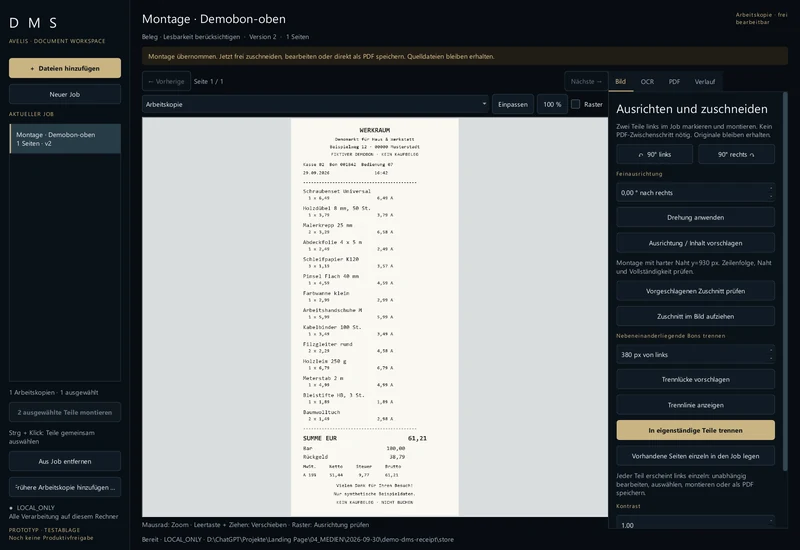Switch to the Verlauf tab
The image size is (800, 550).
click(x=705, y=82)
